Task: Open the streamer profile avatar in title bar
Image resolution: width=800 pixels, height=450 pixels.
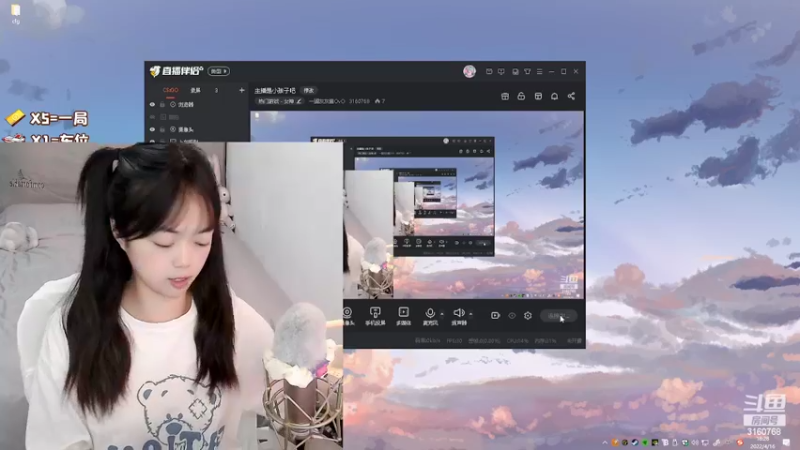Action: pyautogui.click(x=469, y=71)
